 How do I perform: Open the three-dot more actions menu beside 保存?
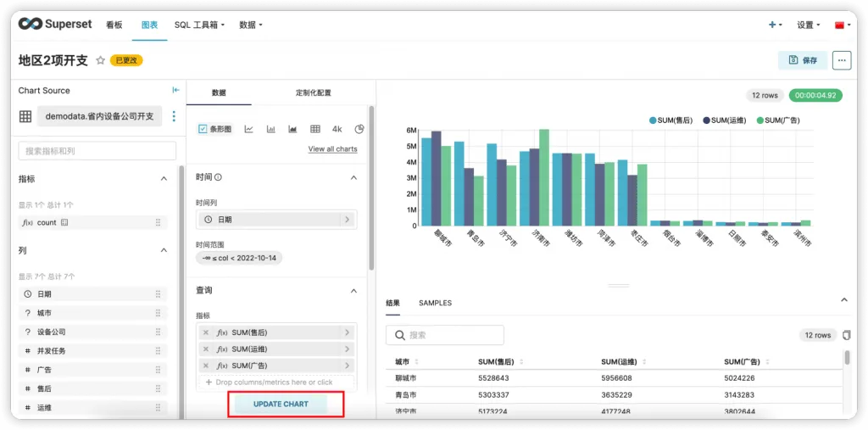[842, 60]
